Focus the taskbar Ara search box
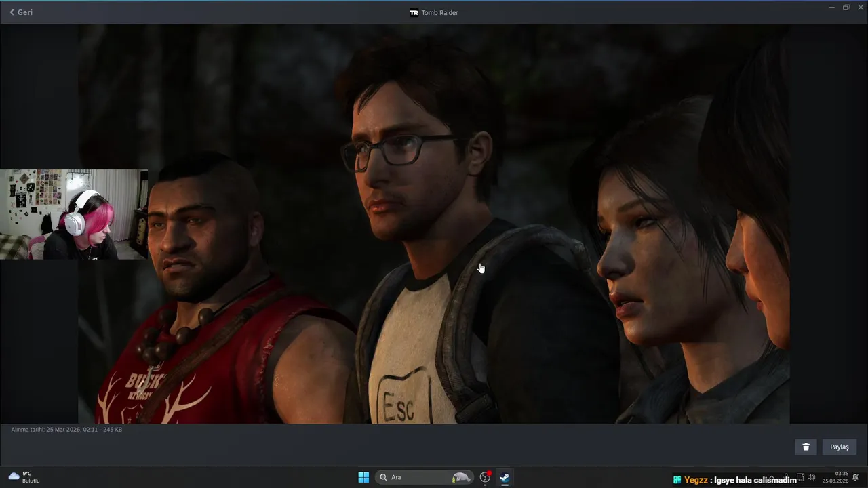The width and height of the screenshot is (868, 488). click(425, 477)
